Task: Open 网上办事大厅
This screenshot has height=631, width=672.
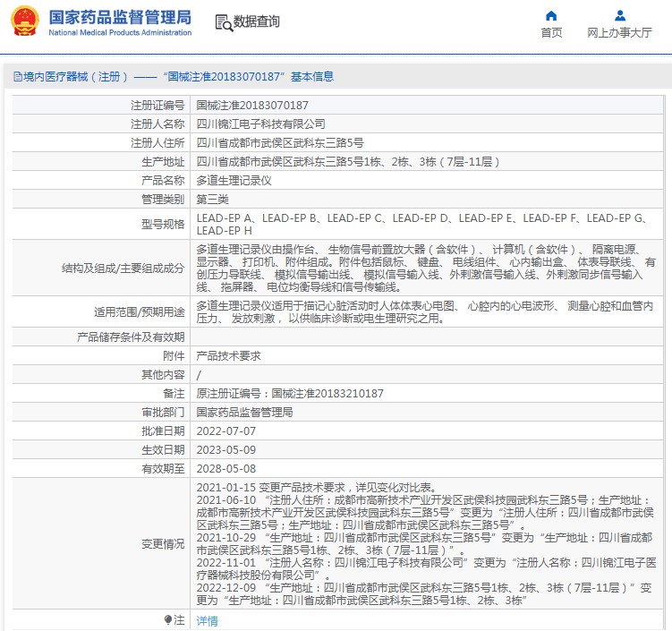Action: 619,32
